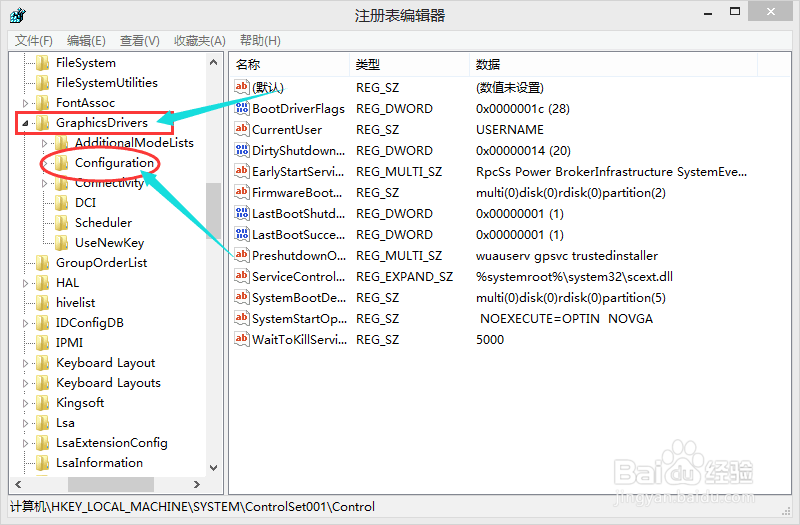800x525 pixels.
Task: Click the tree horizontal scroll right arrow
Action: click(197, 484)
